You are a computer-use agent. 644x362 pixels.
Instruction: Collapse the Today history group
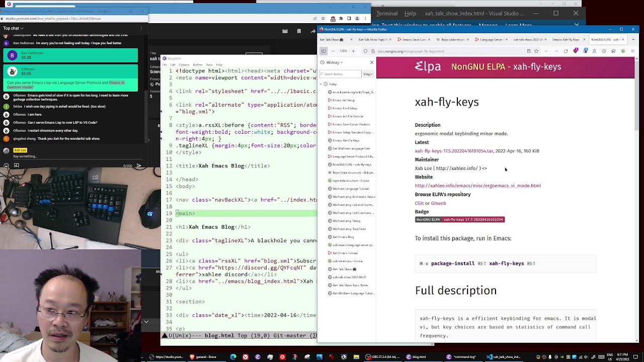point(321,84)
